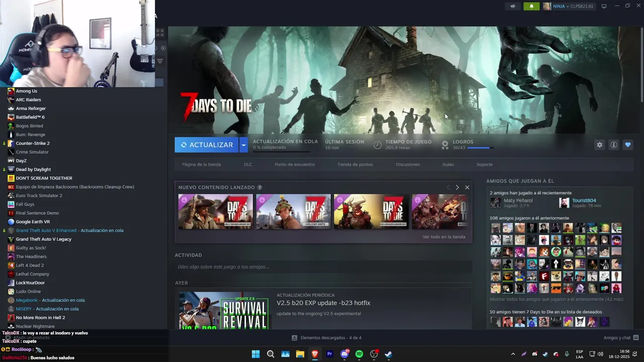
Task: Select Left 4 Dead 2 in library
Action: [x=30, y=265]
